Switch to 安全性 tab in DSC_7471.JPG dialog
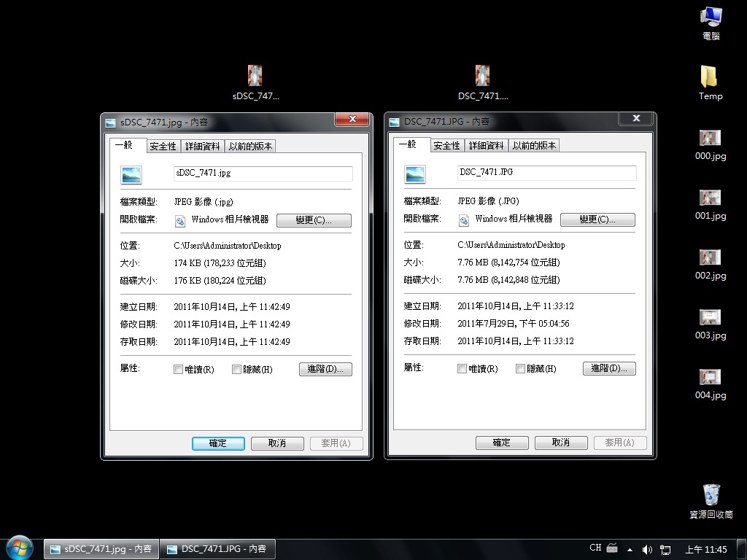Screen dimensions: 747x560 point(446,146)
